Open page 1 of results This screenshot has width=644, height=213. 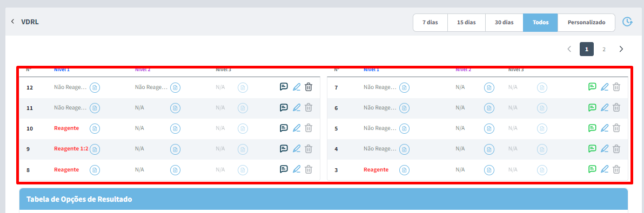[x=587, y=49]
